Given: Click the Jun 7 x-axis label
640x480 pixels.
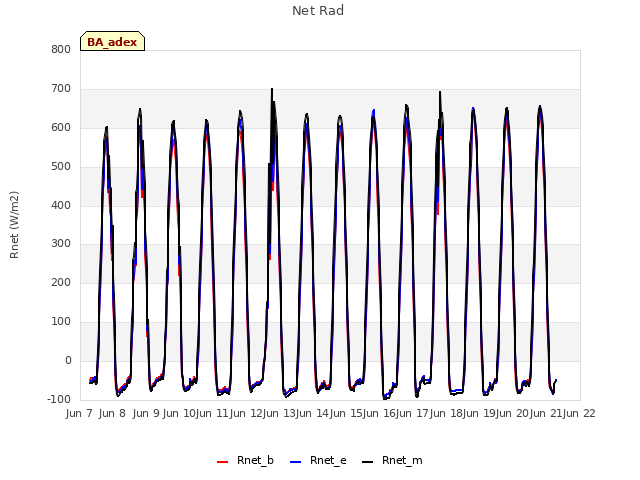Looking at the screenshot, I should 79,413.
